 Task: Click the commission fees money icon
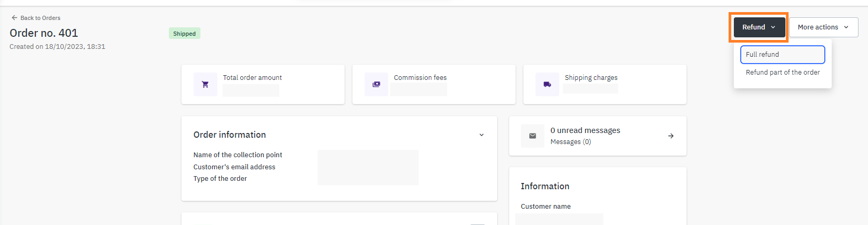tap(376, 84)
